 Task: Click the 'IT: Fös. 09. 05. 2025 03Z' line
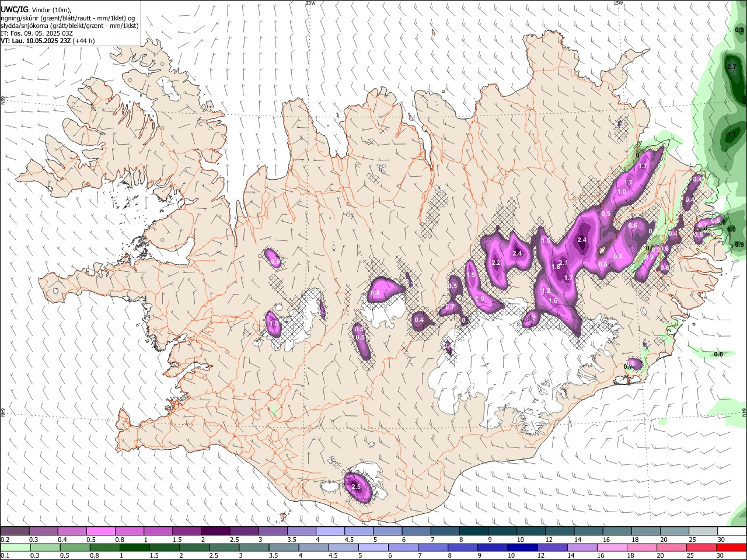(37, 33)
